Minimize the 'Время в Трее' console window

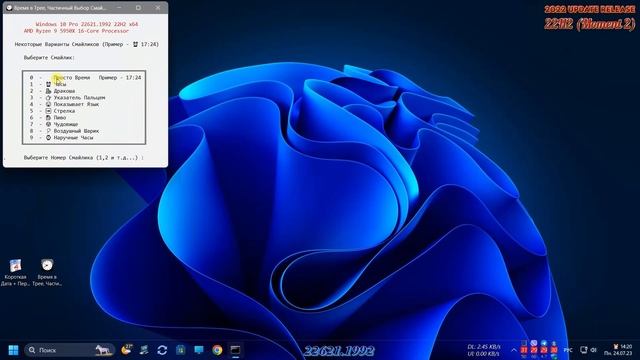[119, 8]
